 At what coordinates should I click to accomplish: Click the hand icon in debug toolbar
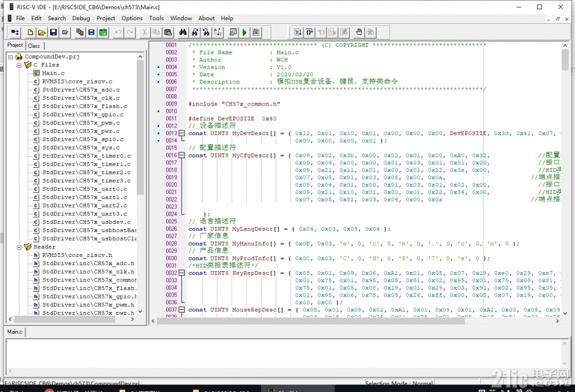coord(359,32)
